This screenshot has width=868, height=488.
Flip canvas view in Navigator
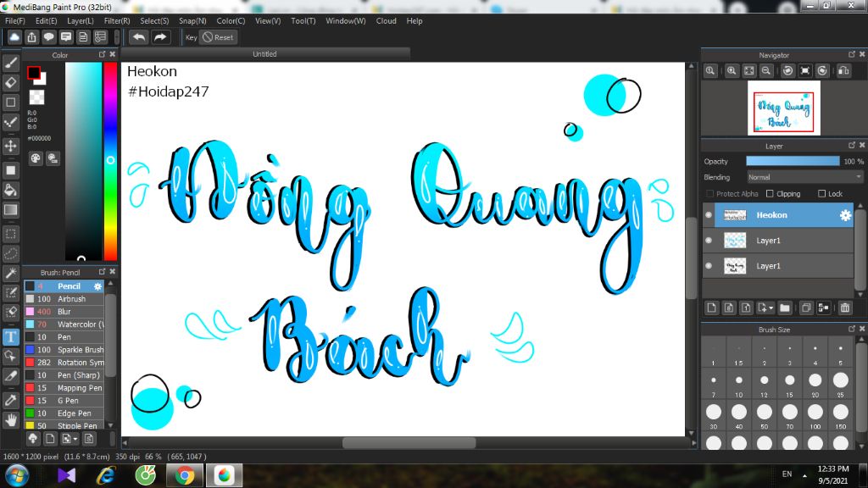843,71
